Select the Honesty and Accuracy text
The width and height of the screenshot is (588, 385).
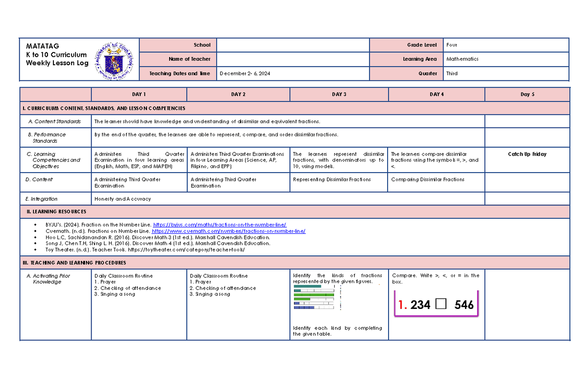(x=122, y=199)
